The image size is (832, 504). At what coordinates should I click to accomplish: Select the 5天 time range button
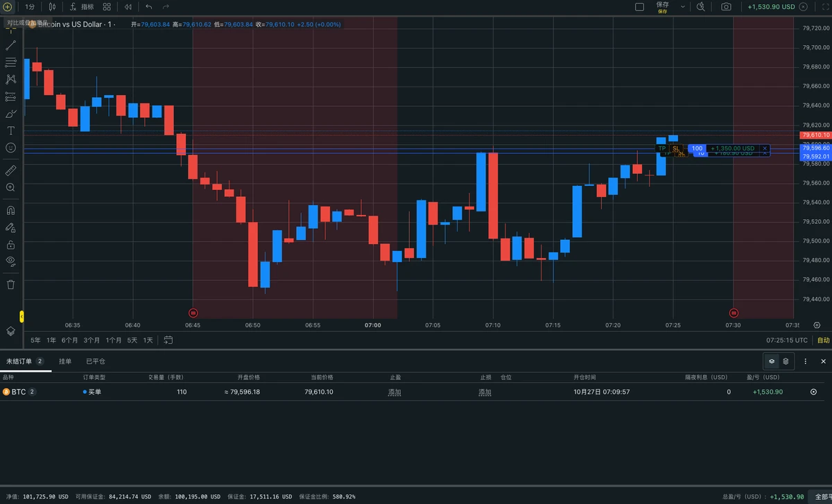(132, 340)
